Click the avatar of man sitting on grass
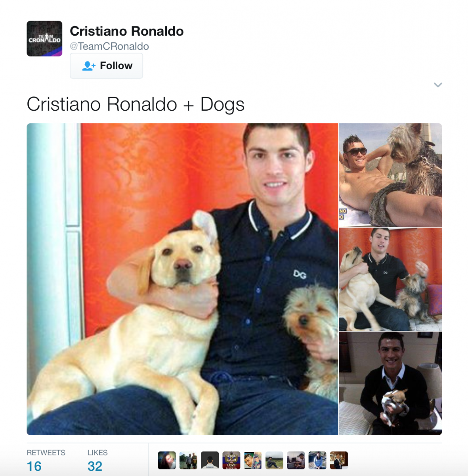 274,461
